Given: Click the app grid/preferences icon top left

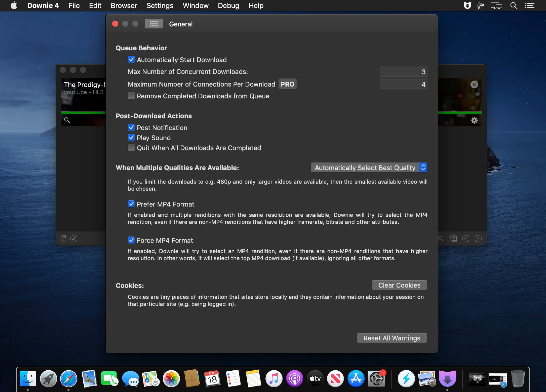Looking at the screenshot, I should point(153,24).
